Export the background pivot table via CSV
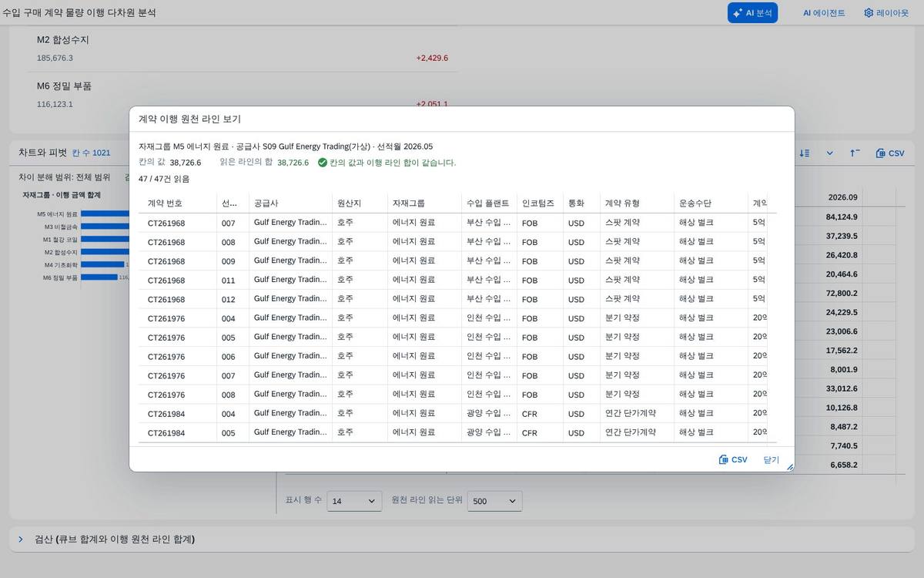Image resolution: width=924 pixels, height=578 pixels. 890,153
